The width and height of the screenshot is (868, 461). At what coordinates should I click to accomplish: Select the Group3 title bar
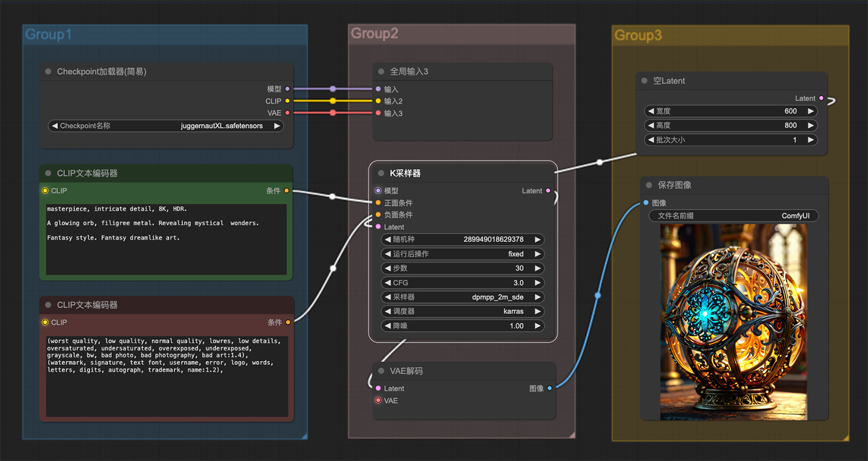click(730, 35)
